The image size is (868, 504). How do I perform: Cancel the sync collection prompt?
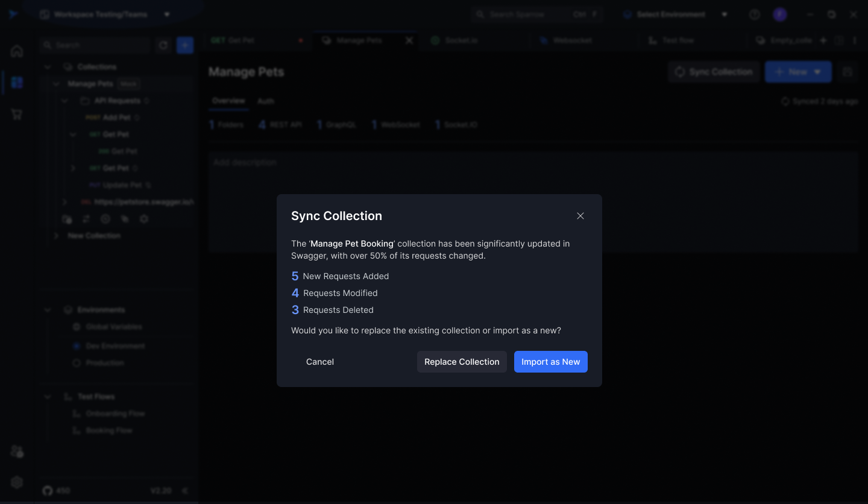319,362
